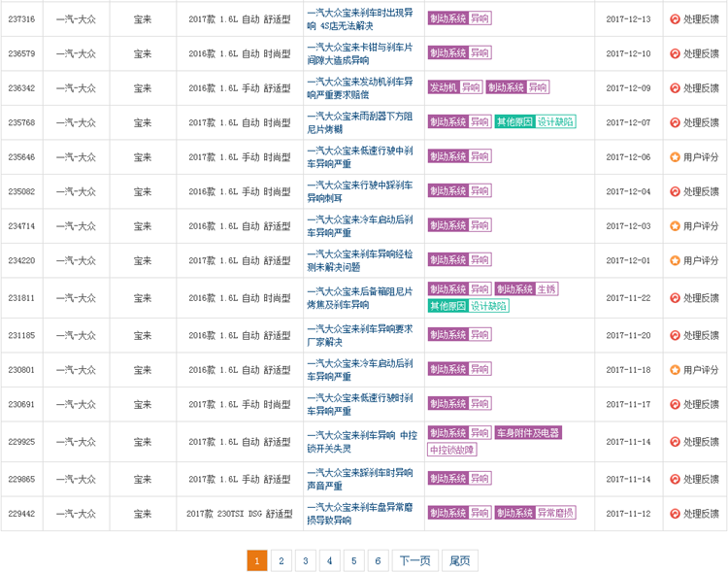728x573 pixels.
Task: Click user rating icon for complaint 234220
Action: (675, 260)
